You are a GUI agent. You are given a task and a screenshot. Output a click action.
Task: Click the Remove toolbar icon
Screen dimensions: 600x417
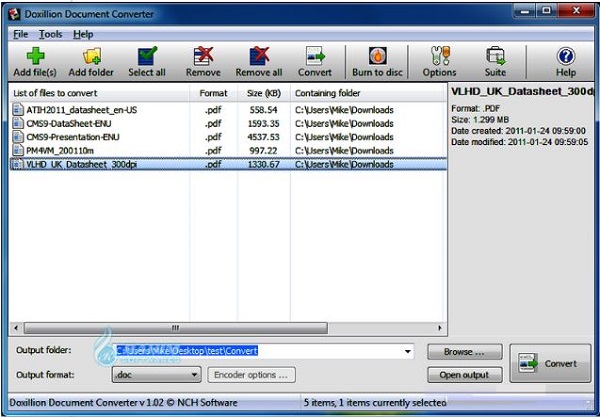[x=203, y=56]
